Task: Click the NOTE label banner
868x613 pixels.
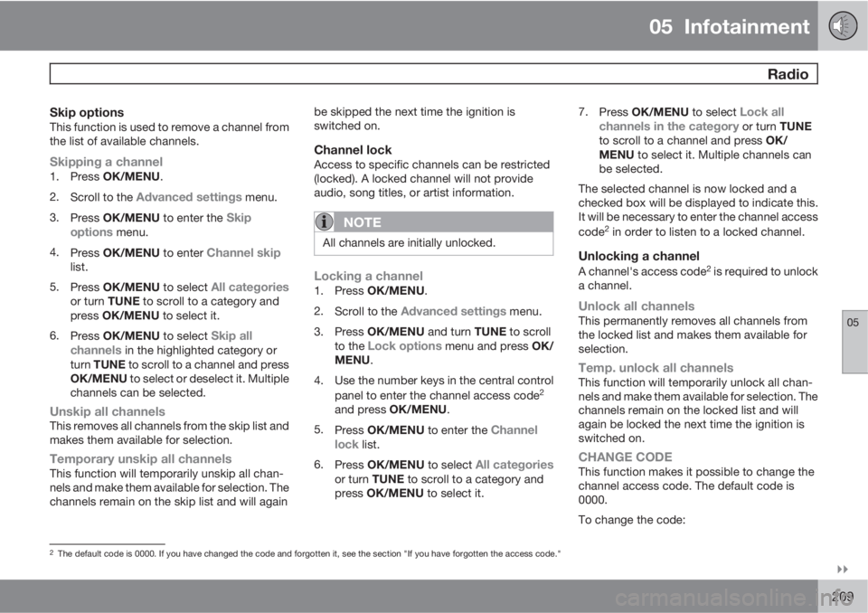Action: [433, 222]
